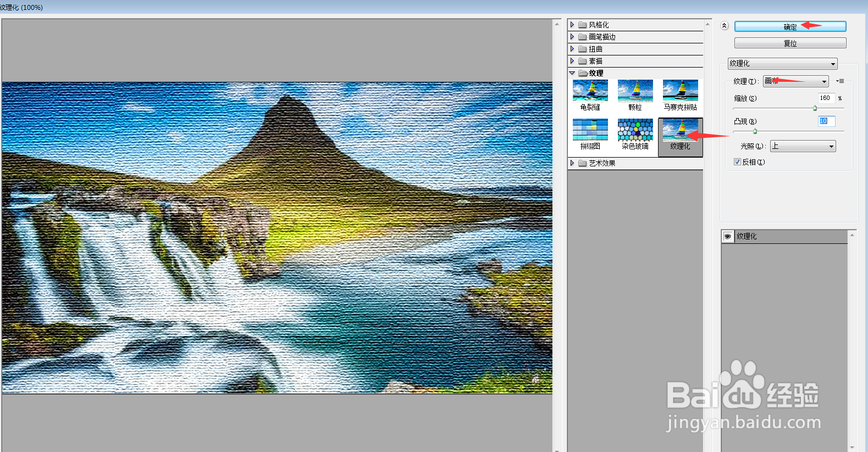This screenshot has width=868, height=452.
Task: Click the 确定 button
Action: pyautogui.click(x=790, y=26)
